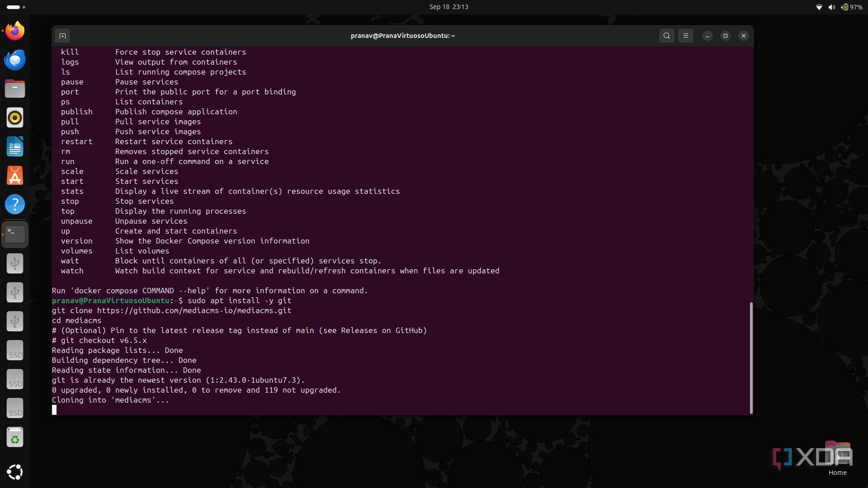
Task: Click 'git checkout v6.5.x' comment line
Action: (99, 340)
